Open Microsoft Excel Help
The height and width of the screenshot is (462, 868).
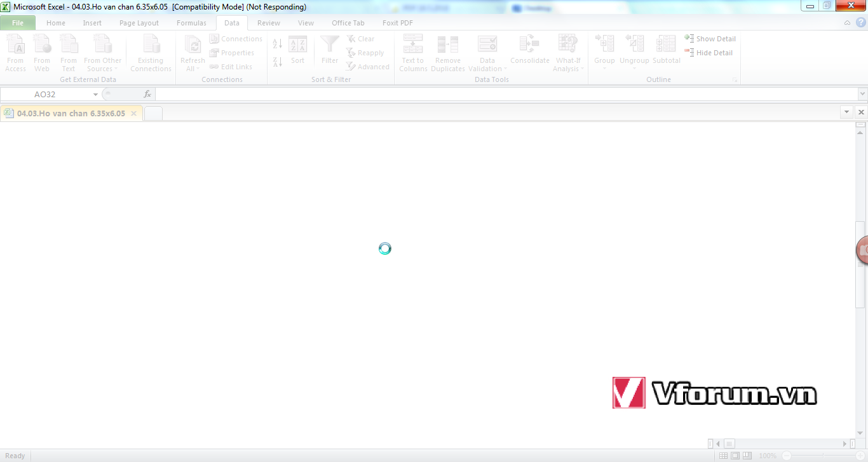coord(860,22)
